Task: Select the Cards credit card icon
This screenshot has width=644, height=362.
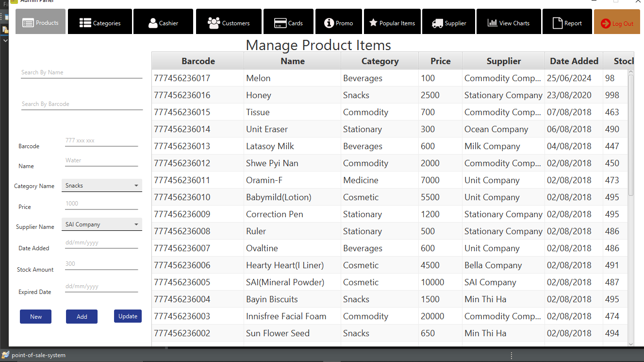Action: (280, 23)
